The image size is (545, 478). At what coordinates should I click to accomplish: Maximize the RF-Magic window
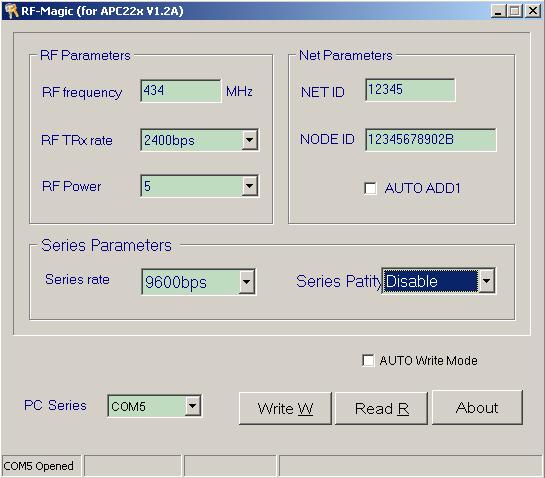click(x=515, y=11)
